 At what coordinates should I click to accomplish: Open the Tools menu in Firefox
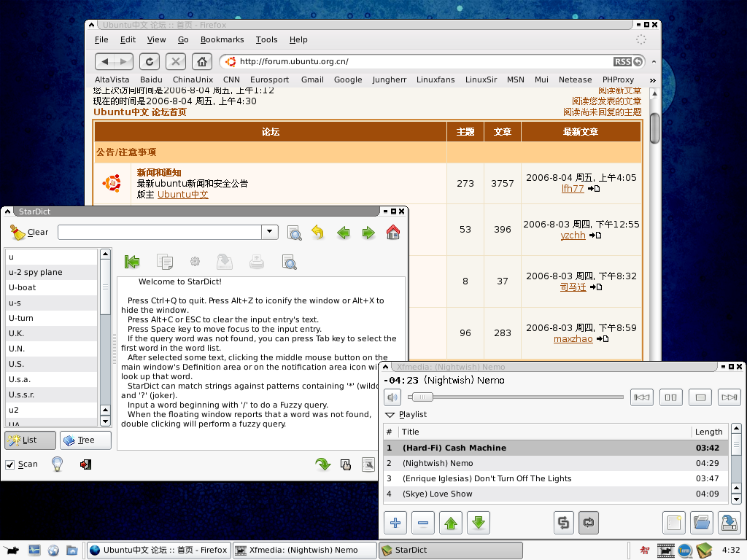click(x=266, y=39)
